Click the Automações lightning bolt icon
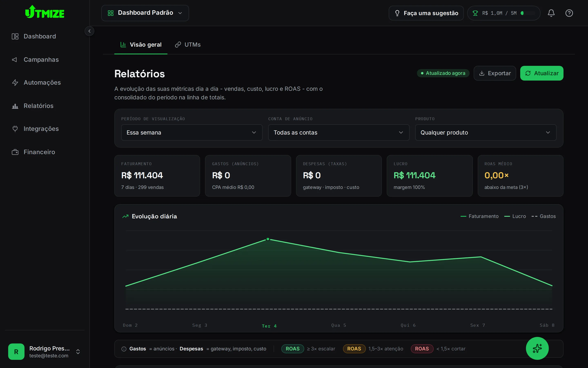Image resolution: width=588 pixels, height=368 pixels. pos(15,83)
